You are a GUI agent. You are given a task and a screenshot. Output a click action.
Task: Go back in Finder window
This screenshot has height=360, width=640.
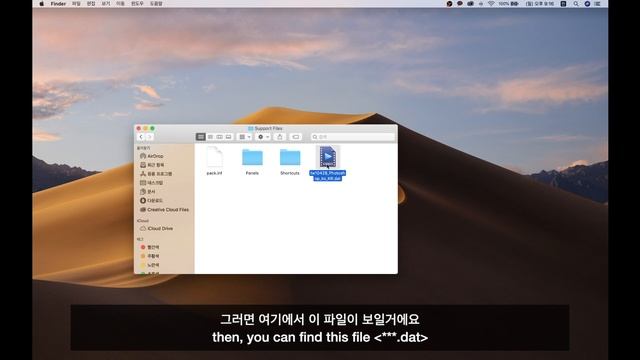pos(141,137)
